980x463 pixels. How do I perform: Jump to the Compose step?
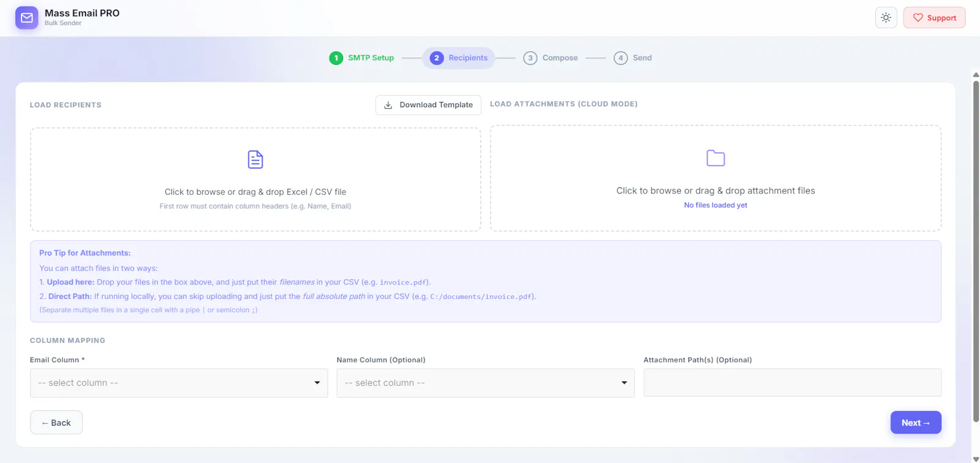551,58
